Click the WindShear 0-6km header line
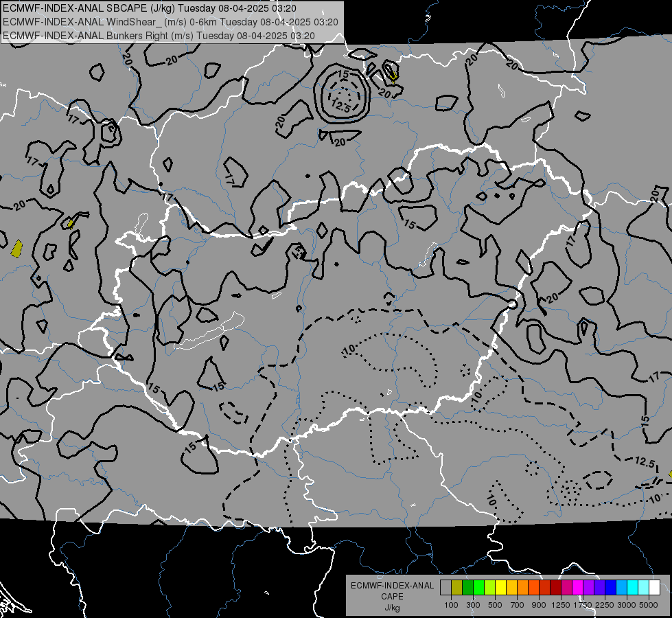 pyautogui.click(x=170, y=22)
